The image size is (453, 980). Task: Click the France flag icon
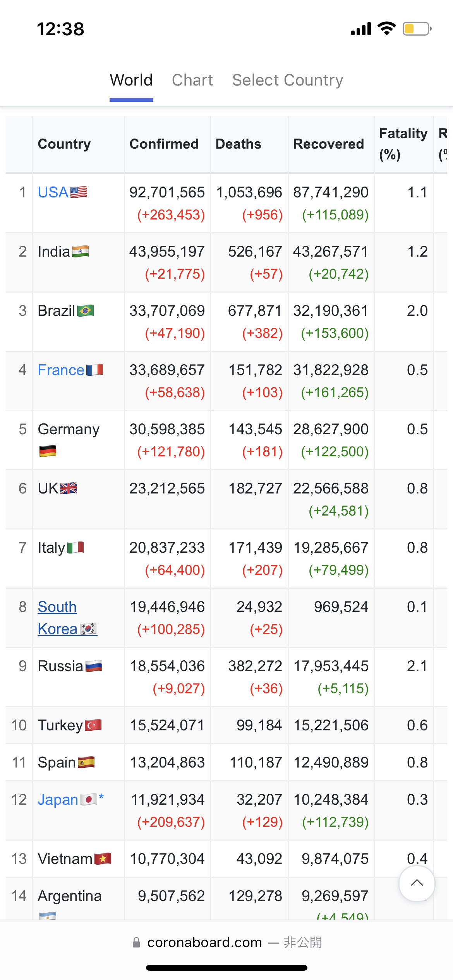pos(94,370)
